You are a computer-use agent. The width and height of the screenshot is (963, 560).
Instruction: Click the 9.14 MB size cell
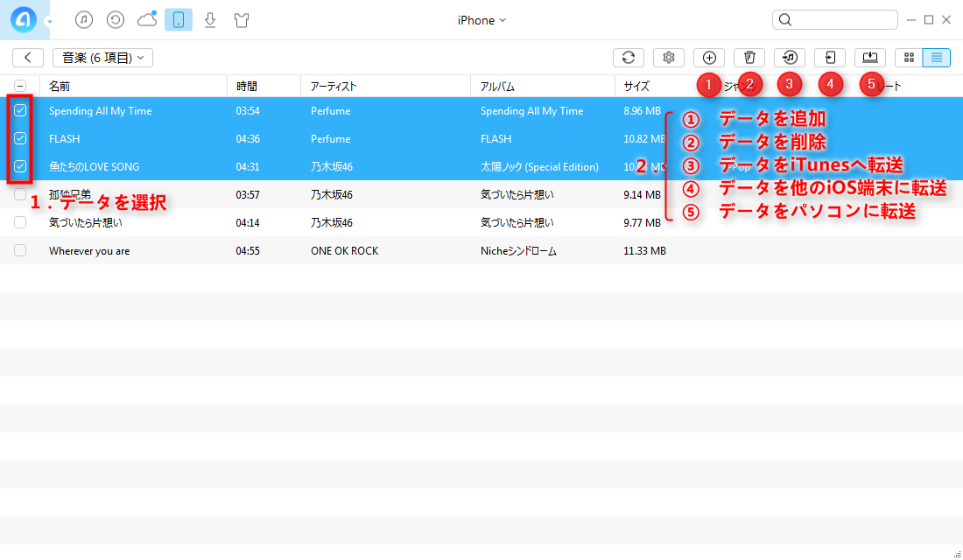pos(642,195)
